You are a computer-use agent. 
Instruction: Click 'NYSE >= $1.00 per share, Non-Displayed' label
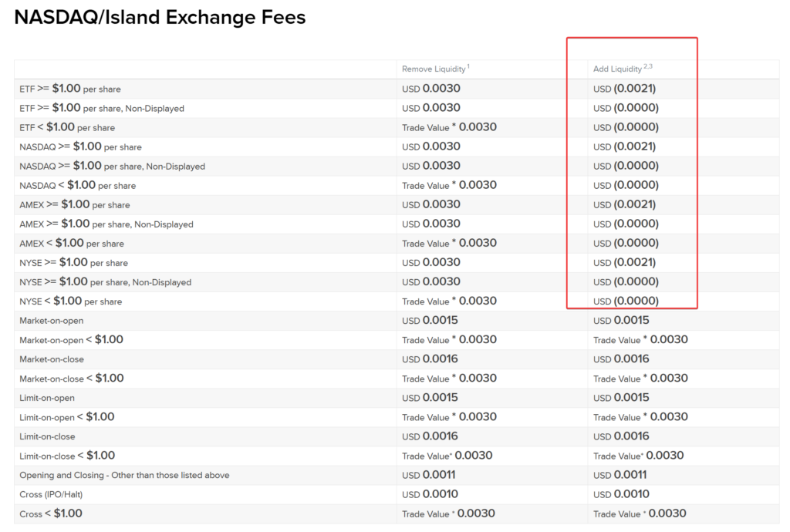pyautogui.click(x=105, y=282)
